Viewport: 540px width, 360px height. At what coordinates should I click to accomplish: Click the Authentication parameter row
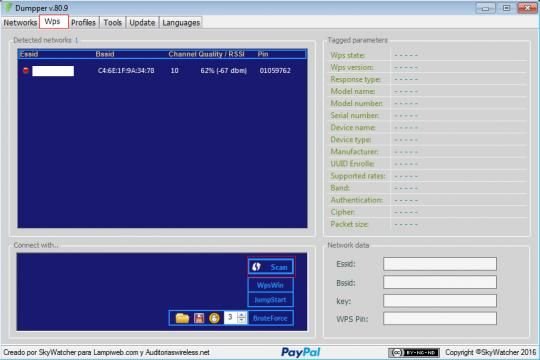[428, 200]
